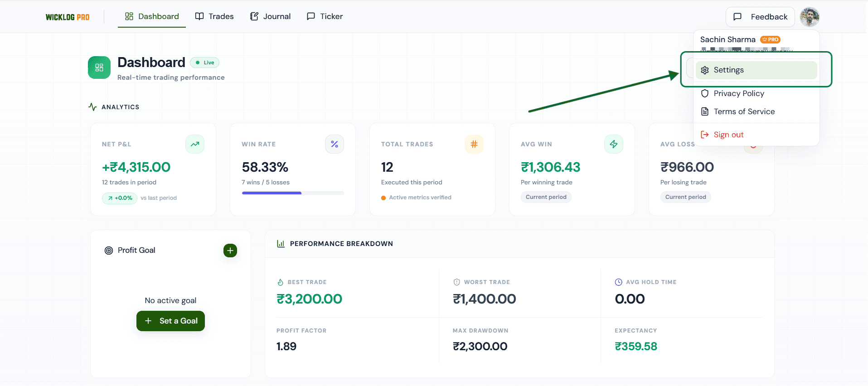Click the ₹1,400.00 worst trade value

pyautogui.click(x=485, y=299)
